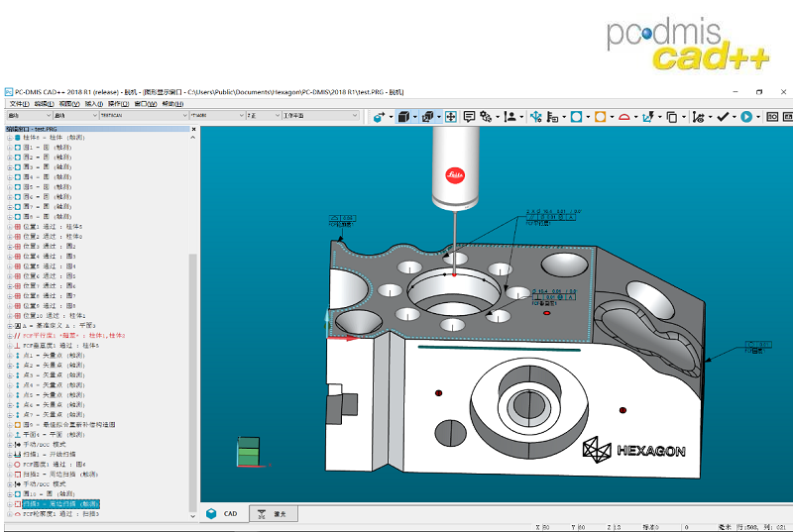Screen dimensions: 793x532
Task: Select the 柱体6 柱体 tree row
Action: point(54,138)
